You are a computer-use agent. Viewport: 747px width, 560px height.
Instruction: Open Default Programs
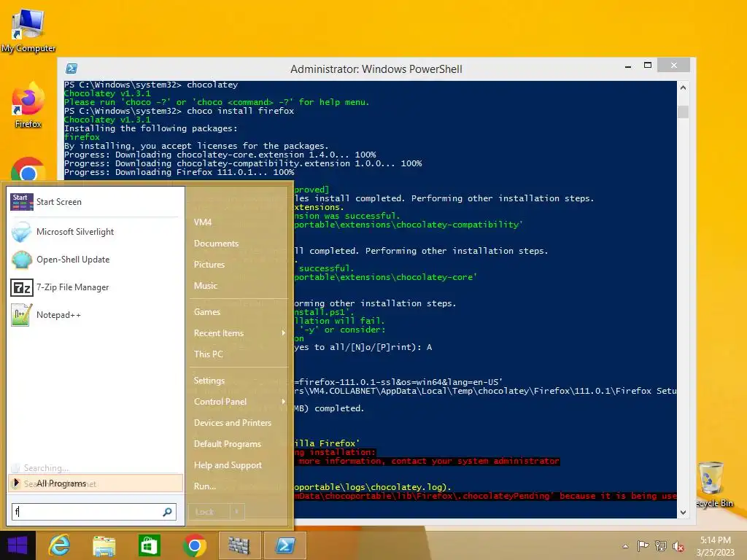[228, 444]
